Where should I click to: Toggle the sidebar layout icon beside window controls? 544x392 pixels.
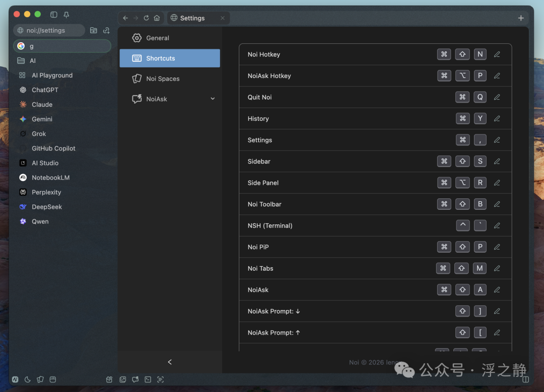tap(53, 15)
